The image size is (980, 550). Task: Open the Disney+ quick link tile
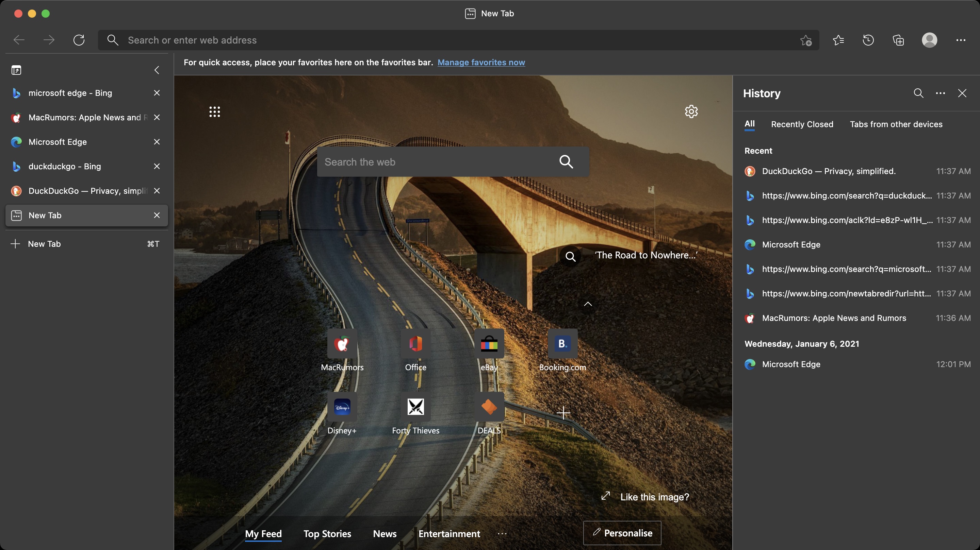(342, 408)
